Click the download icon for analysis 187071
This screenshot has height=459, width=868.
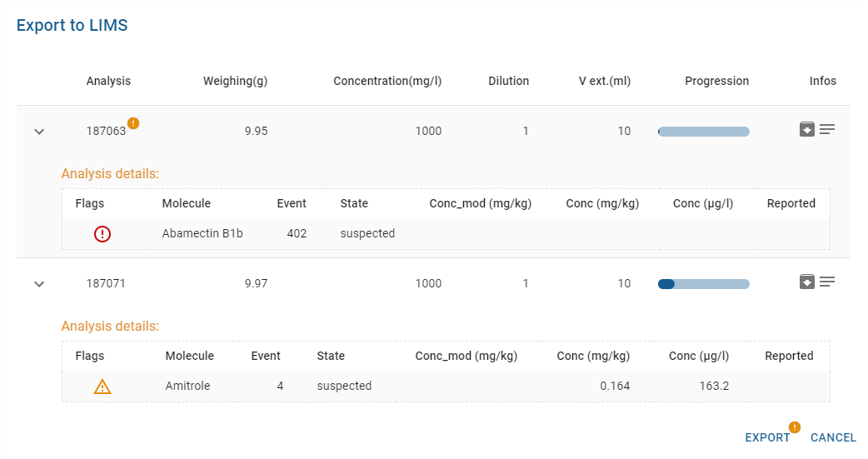point(806,282)
